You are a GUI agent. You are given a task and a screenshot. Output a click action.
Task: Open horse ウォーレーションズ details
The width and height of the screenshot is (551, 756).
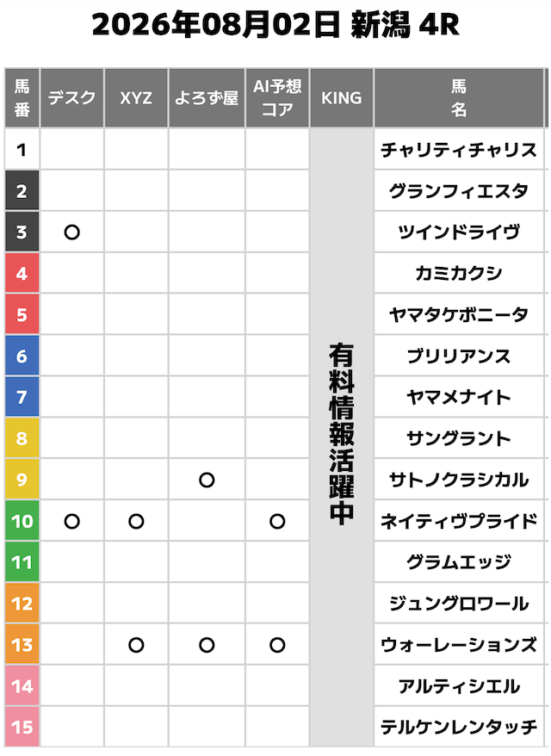458,645
